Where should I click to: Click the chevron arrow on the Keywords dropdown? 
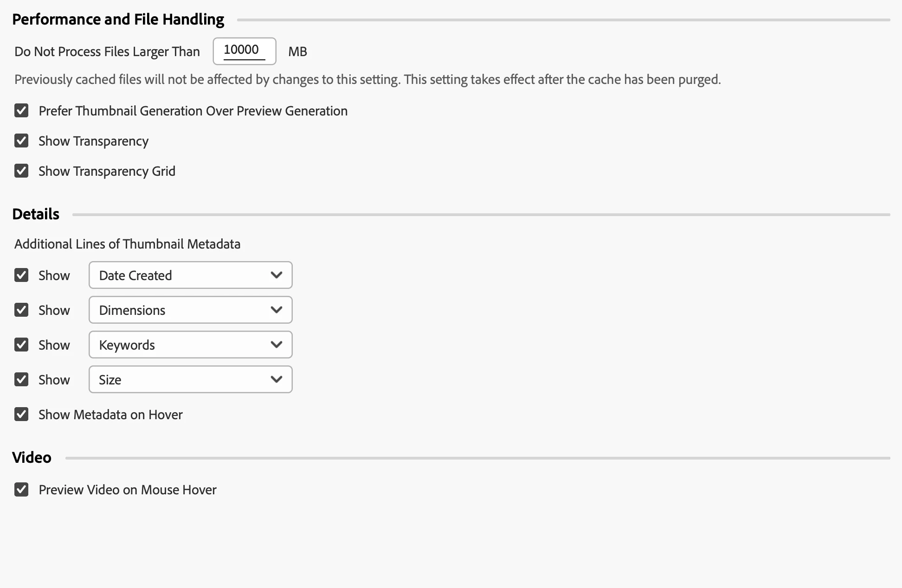(277, 345)
